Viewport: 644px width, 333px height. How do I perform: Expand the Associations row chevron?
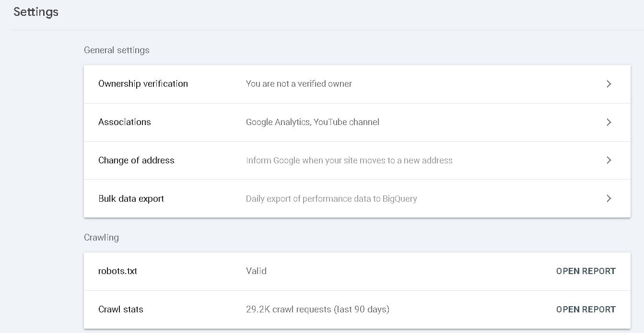point(609,122)
